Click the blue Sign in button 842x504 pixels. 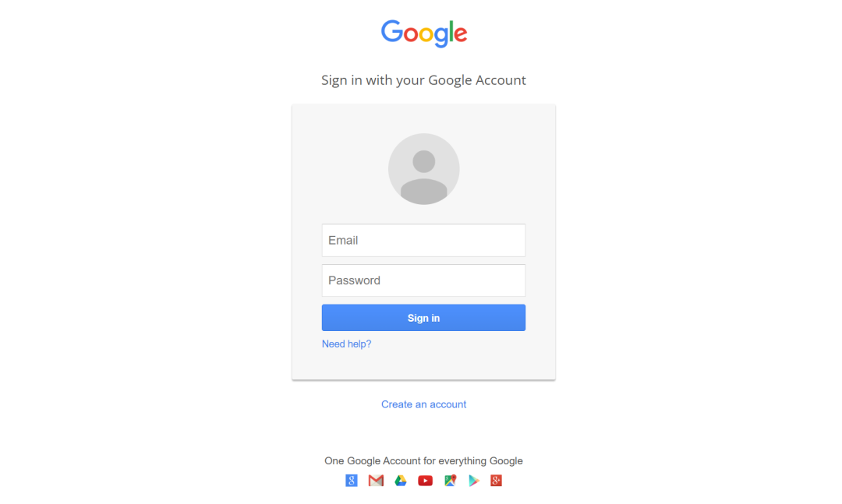[x=423, y=318]
